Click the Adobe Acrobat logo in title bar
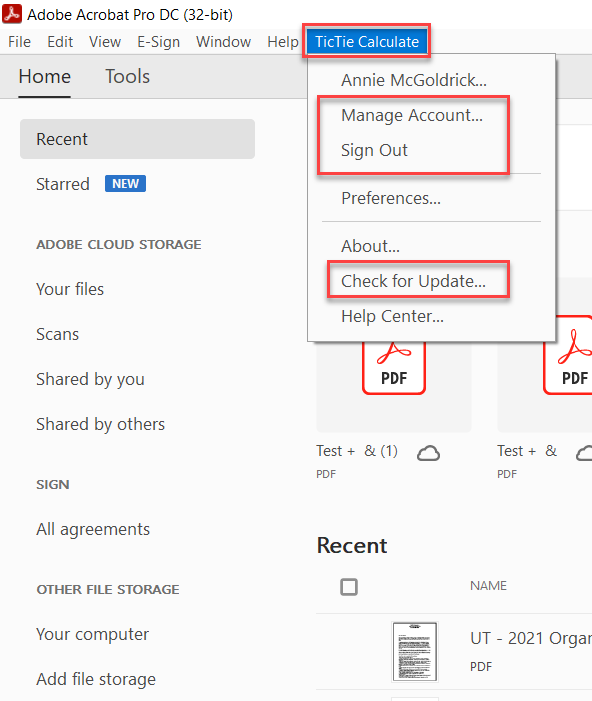 pyautogui.click(x=12, y=13)
